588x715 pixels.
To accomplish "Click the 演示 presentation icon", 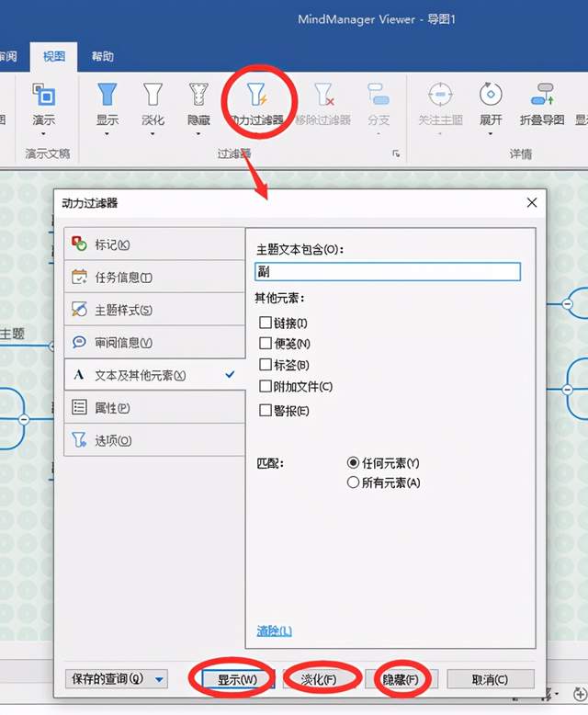I will pos(44,95).
